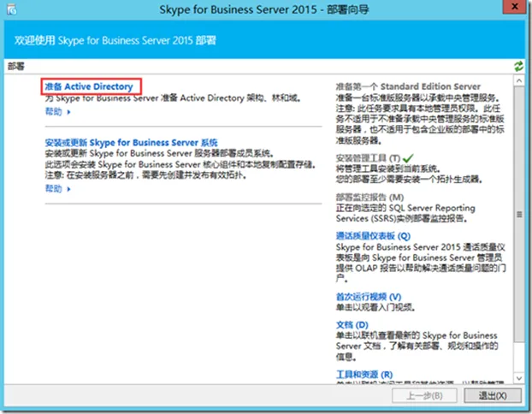Click the deployment wizard title bar icon
This screenshot has width=532, height=414.
pyautogui.click(x=11, y=10)
